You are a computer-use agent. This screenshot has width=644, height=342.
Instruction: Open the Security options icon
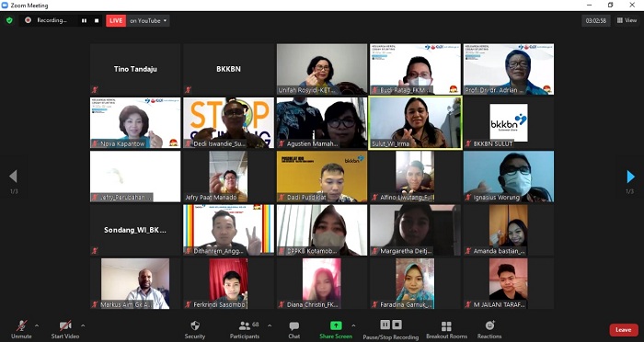[195, 325]
